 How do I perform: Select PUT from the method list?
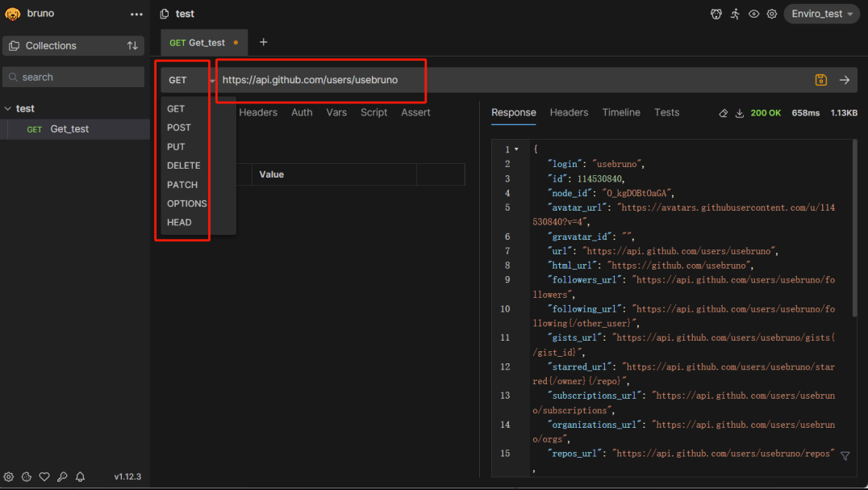[176, 147]
